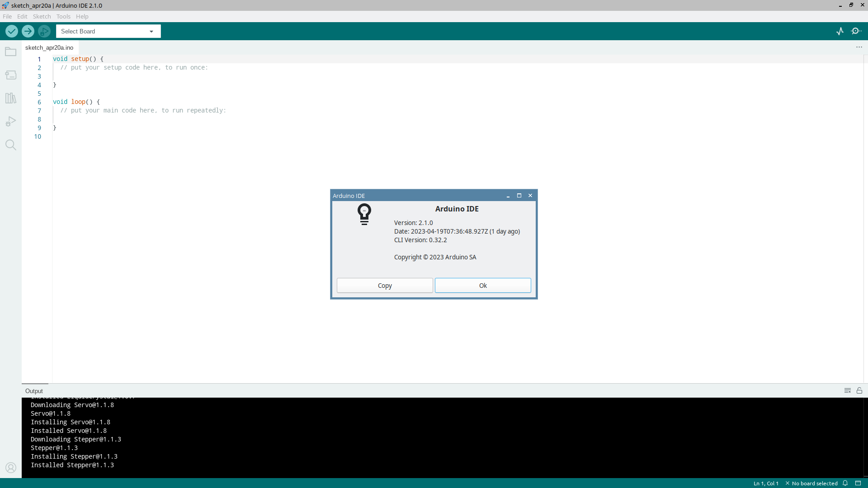This screenshot has height=488, width=868.
Task: Click the Version: 2.1.0 text
Action: point(413,223)
